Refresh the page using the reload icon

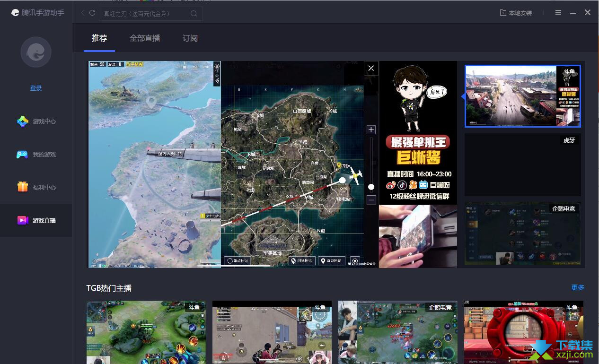coord(92,13)
